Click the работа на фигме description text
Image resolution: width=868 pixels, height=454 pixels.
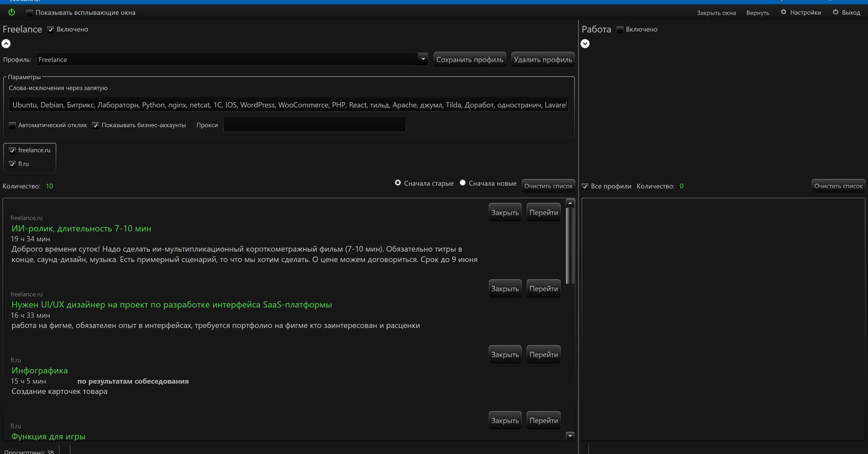click(216, 326)
